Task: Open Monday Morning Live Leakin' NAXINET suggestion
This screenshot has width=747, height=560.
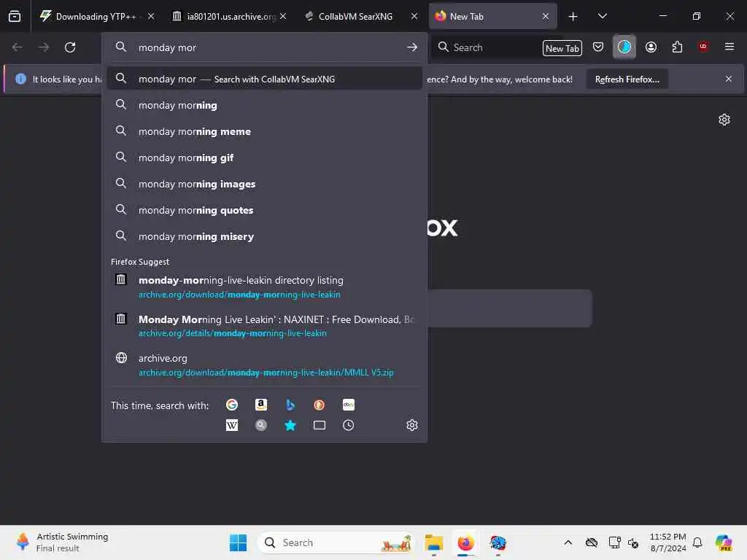Action: [x=264, y=326]
